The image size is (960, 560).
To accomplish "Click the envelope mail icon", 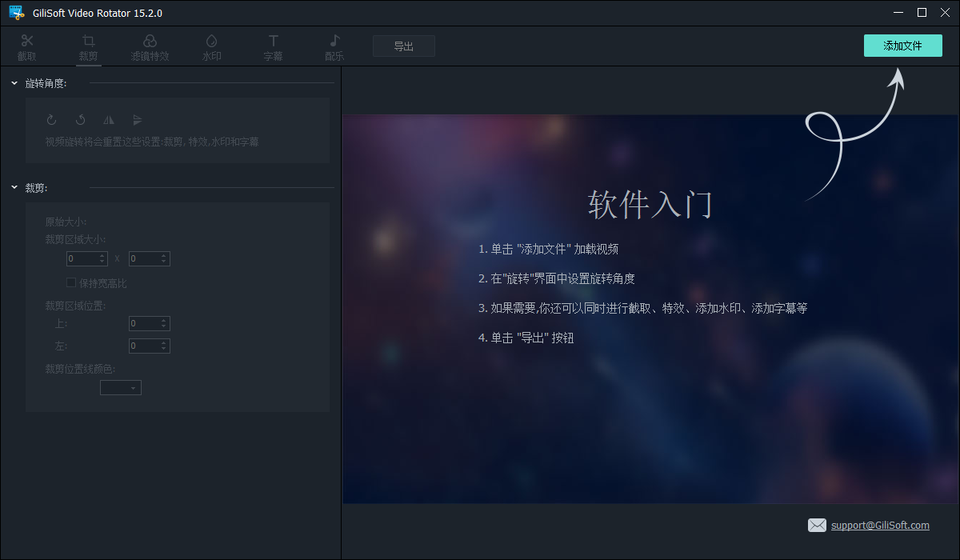I will pos(817,526).
